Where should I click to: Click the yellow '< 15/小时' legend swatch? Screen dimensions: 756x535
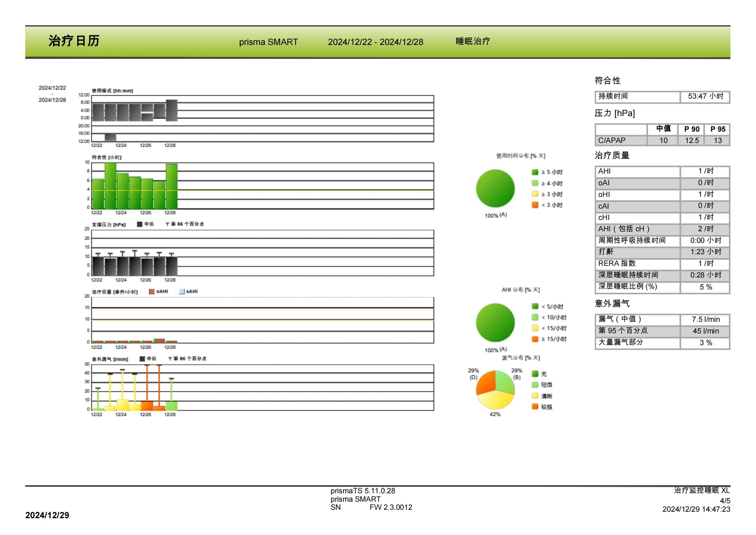tap(535, 328)
